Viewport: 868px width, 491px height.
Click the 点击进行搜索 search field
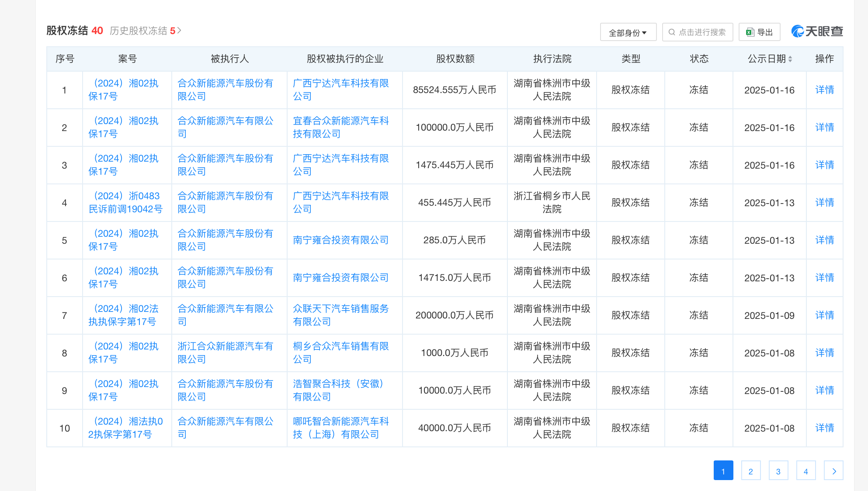702,32
